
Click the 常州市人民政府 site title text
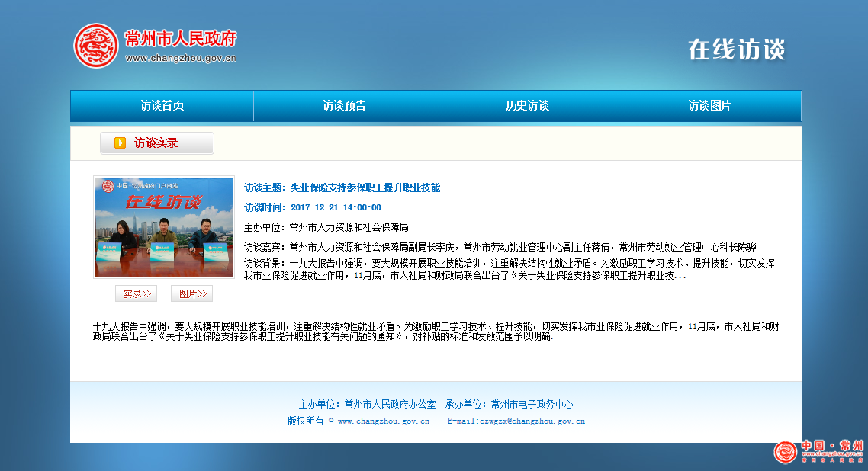[181, 38]
